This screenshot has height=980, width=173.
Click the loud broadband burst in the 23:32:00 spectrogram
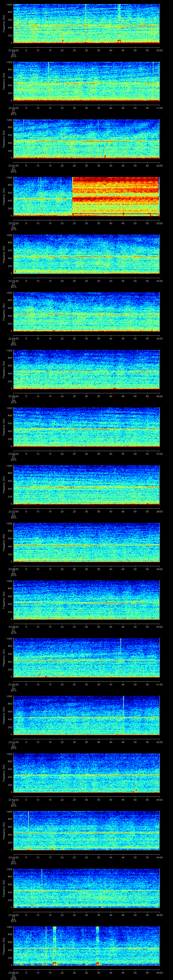pos(116,196)
